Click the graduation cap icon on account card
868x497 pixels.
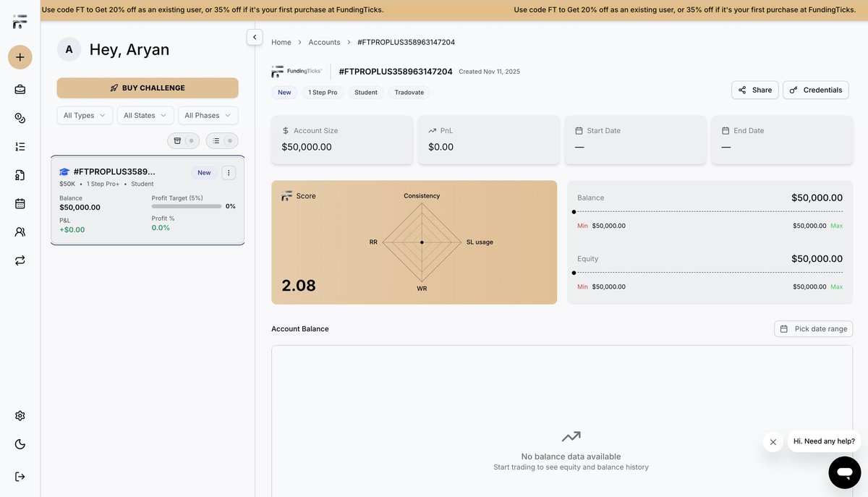(x=64, y=172)
